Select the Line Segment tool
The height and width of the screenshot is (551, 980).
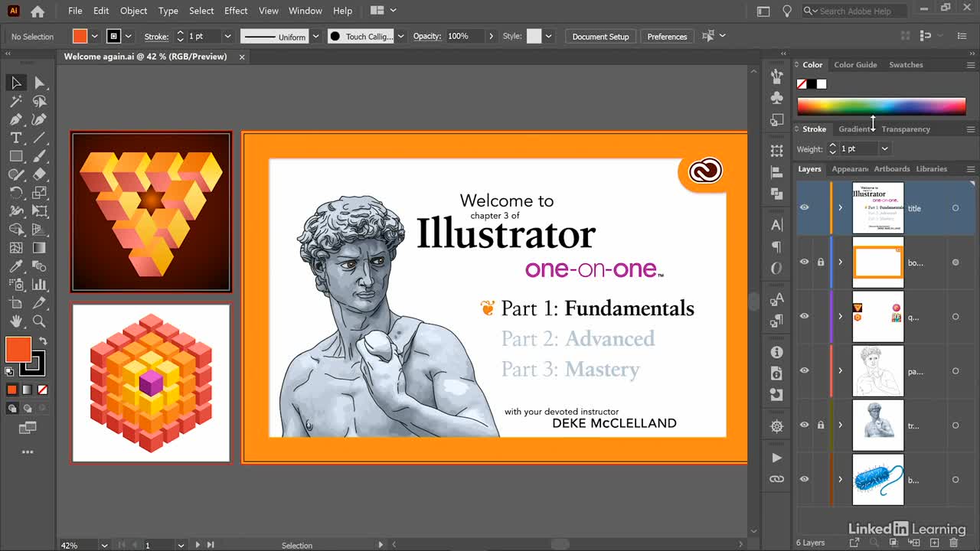pos(39,138)
